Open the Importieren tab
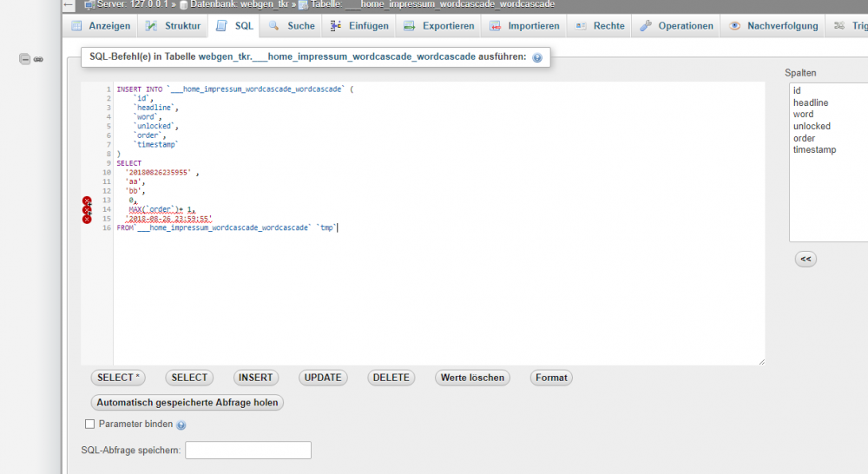Screen dimensions: 868x474 (x=524, y=26)
